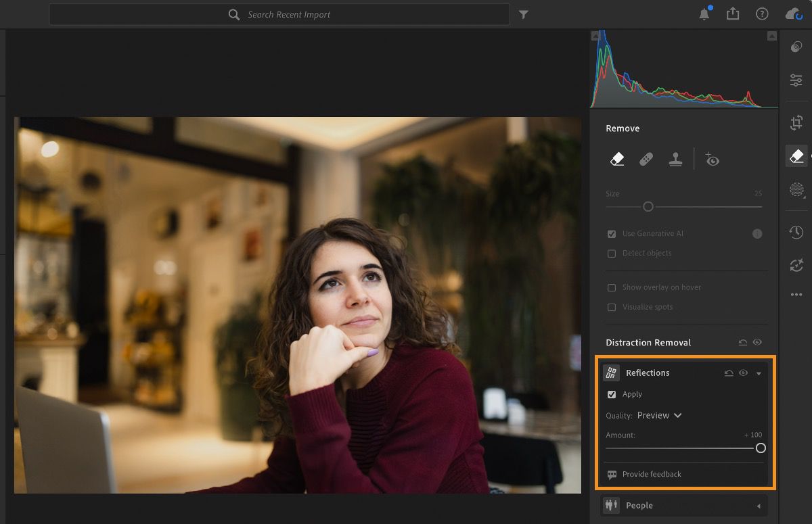Screen dimensions: 812x524
Task: Reset the Distraction Removal settings
Action: (x=743, y=343)
